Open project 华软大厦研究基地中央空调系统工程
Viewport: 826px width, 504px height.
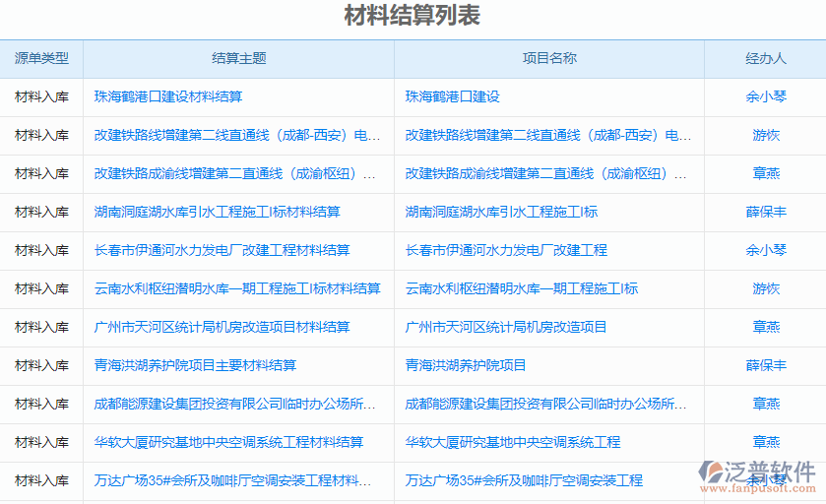513,442
